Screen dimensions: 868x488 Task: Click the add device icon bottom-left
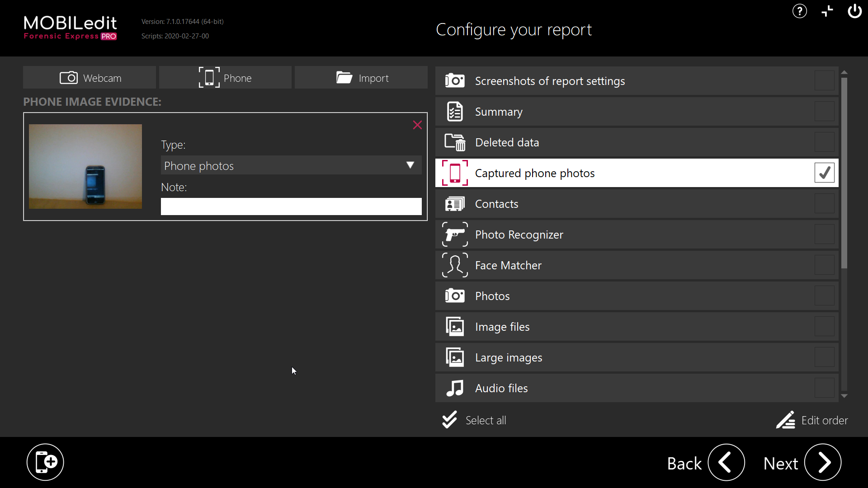(x=45, y=462)
